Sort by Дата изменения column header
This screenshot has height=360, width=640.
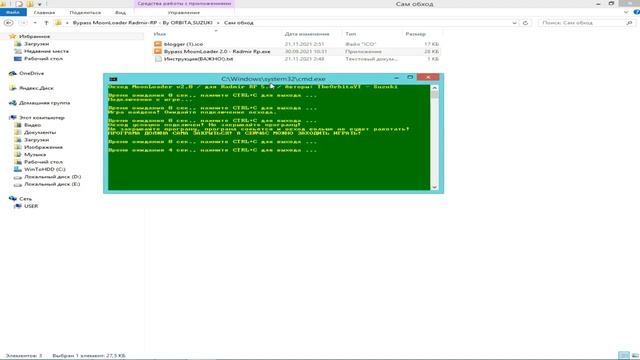[307, 34]
